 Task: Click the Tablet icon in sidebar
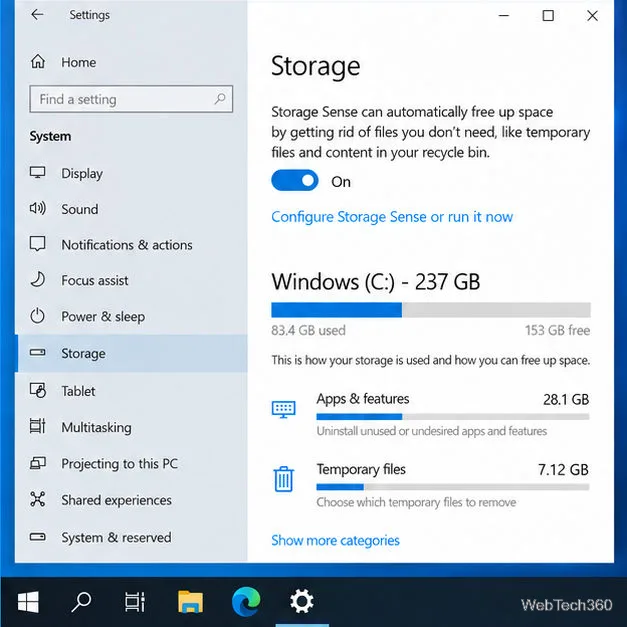[38, 390]
